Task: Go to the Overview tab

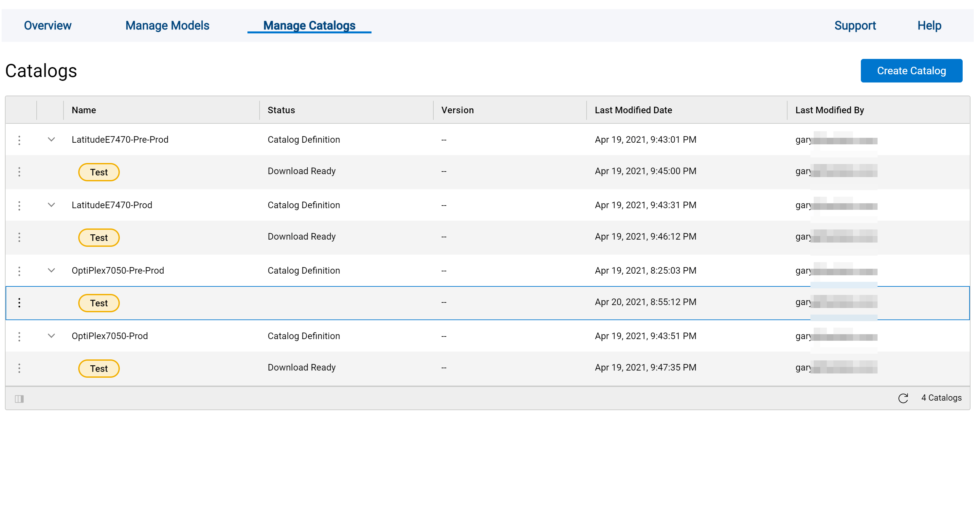Action: (x=47, y=26)
